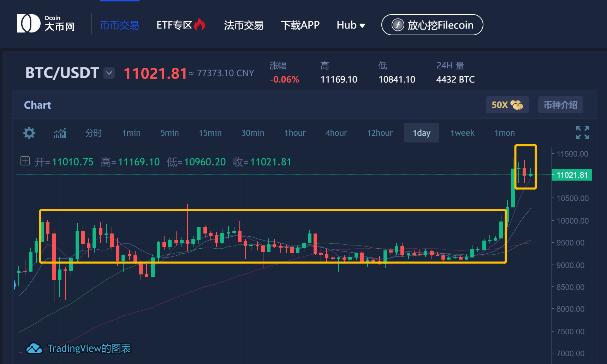Open the BTC/USDT pair dropdown
The width and height of the screenshot is (607, 364).
109,73
